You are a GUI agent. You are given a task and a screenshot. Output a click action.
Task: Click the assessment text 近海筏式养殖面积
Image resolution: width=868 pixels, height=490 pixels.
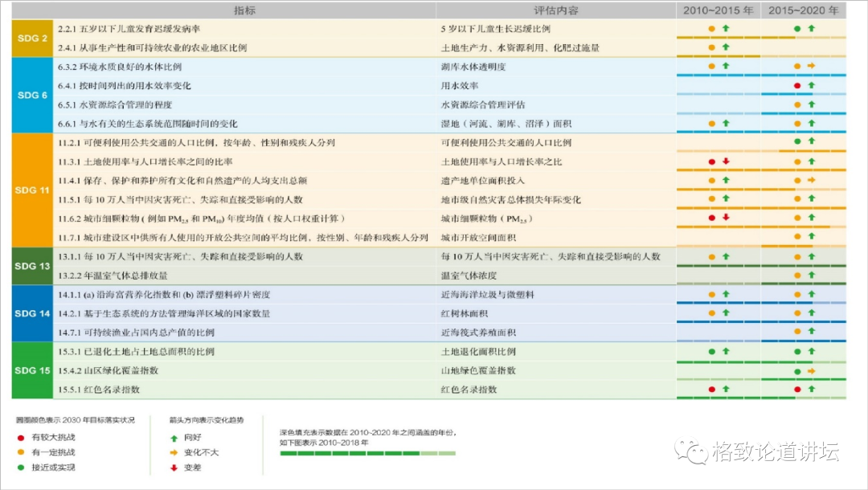click(x=478, y=333)
